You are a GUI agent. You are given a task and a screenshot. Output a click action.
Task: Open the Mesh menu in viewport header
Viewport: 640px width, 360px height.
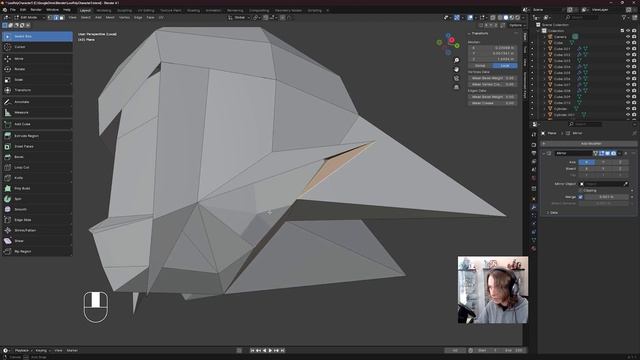[x=110, y=18]
